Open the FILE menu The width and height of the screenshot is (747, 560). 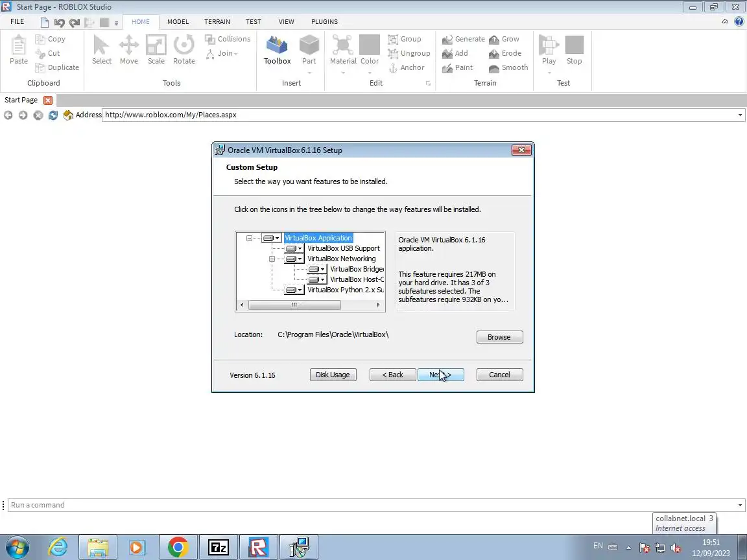(x=17, y=22)
